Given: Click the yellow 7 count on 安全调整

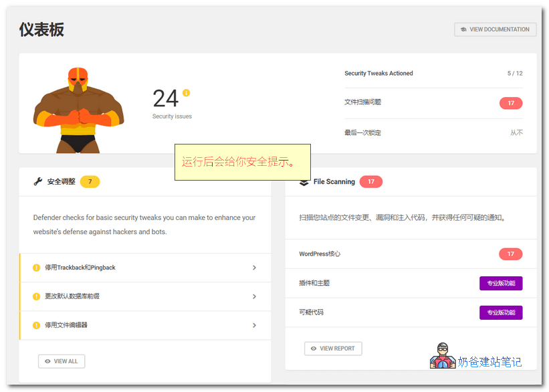Looking at the screenshot, I should pyautogui.click(x=90, y=181).
